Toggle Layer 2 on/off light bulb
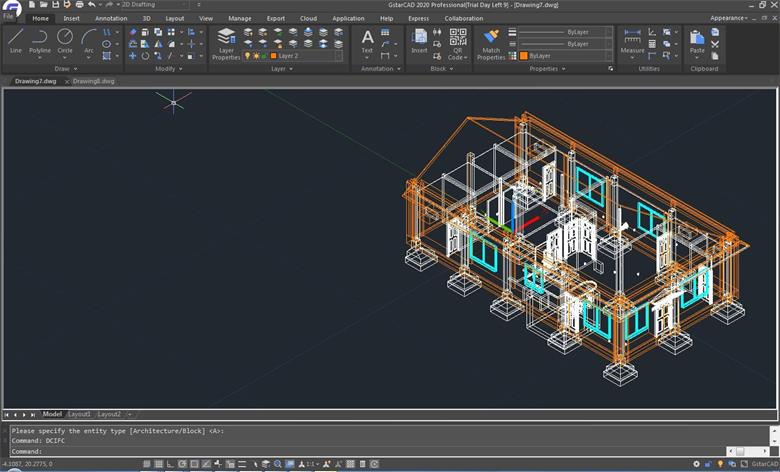780x472 pixels. pos(247,56)
